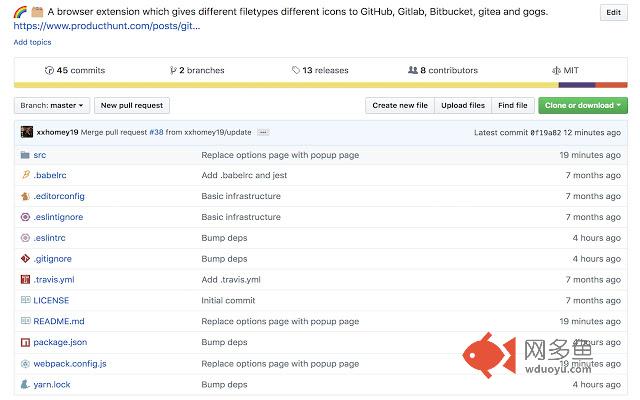
Task: Click the Edit description button
Action: click(x=613, y=12)
